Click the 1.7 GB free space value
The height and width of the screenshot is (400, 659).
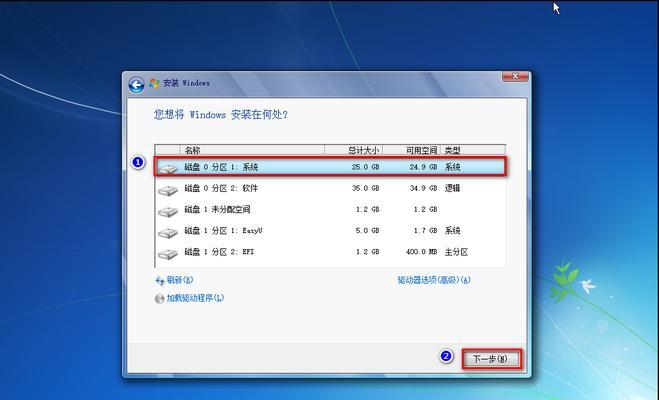[x=425, y=231]
